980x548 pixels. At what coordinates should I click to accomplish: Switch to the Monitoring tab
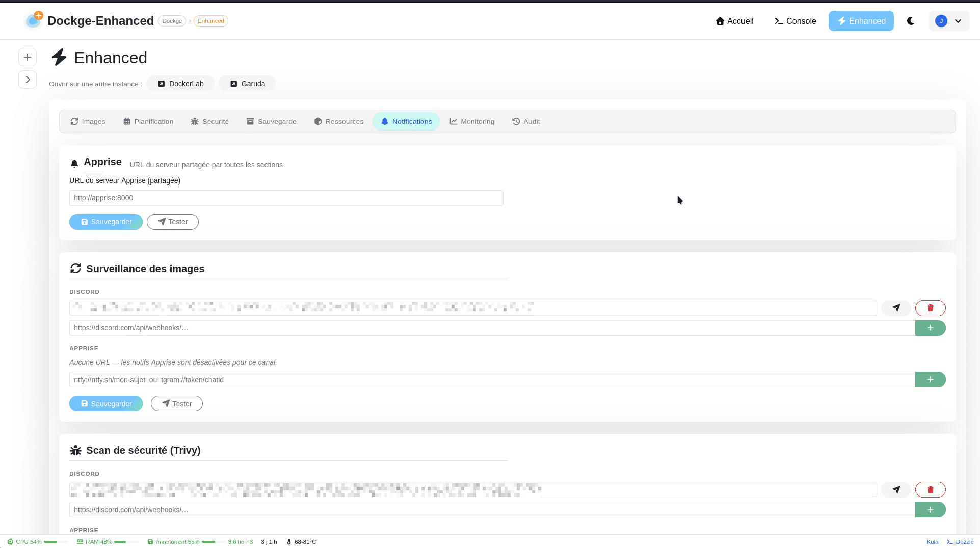coord(472,121)
